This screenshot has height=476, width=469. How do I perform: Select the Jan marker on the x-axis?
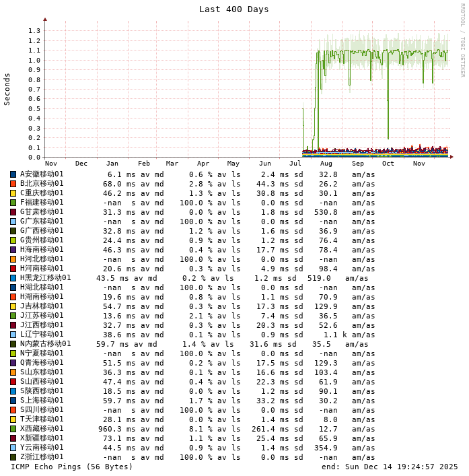point(112,164)
